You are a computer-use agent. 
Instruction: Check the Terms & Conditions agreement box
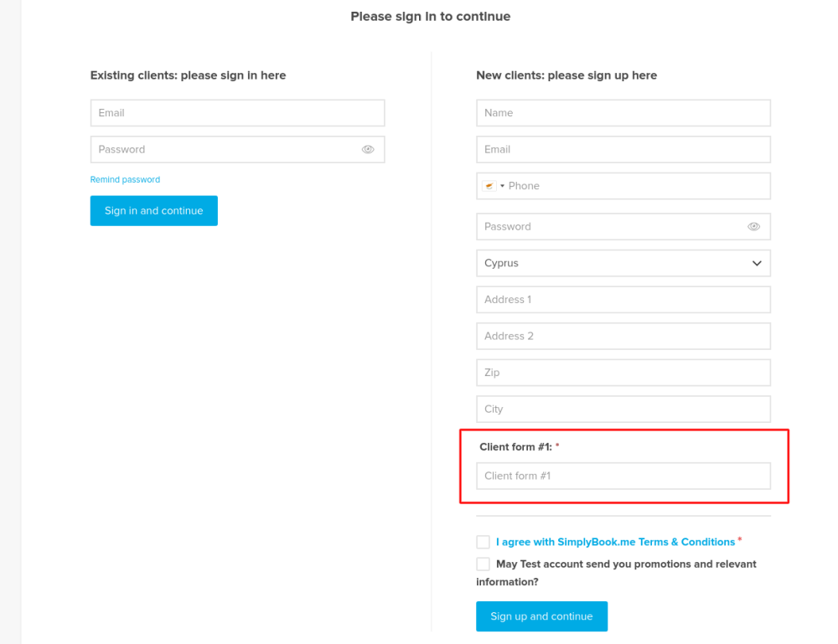point(483,542)
